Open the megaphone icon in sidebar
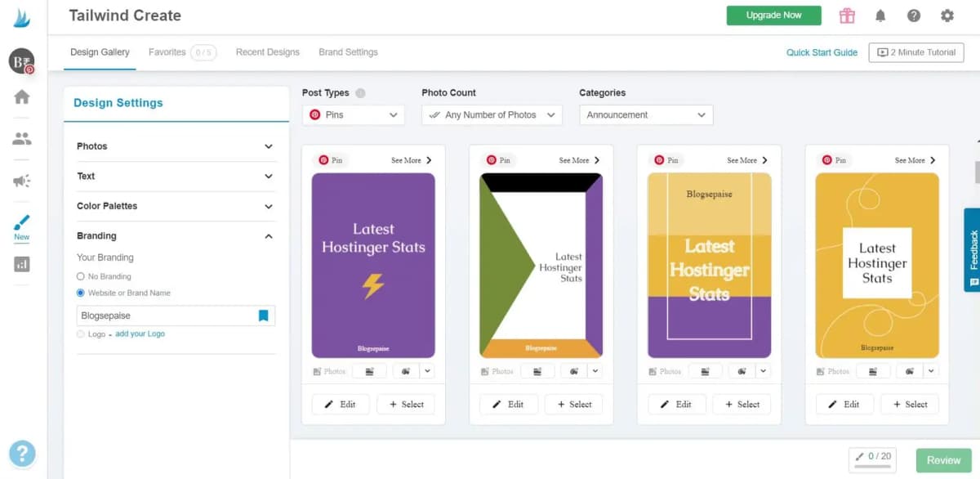The image size is (980, 479). pyautogui.click(x=22, y=181)
